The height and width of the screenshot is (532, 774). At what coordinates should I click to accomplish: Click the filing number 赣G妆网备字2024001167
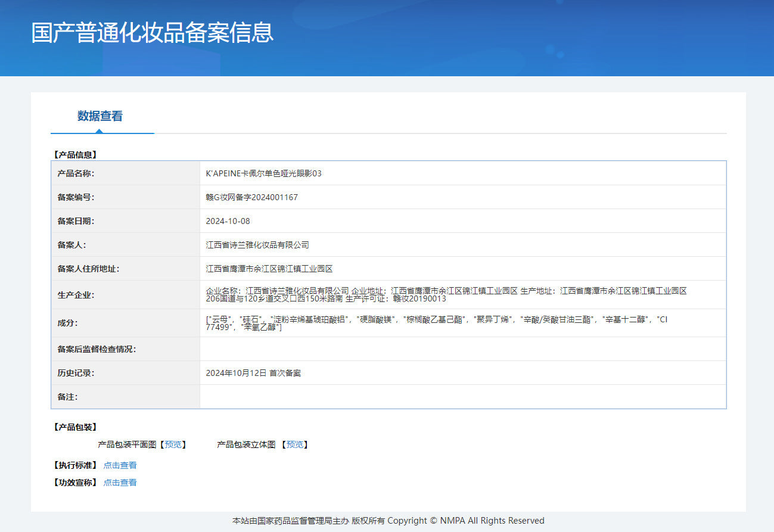pyautogui.click(x=251, y=197)
